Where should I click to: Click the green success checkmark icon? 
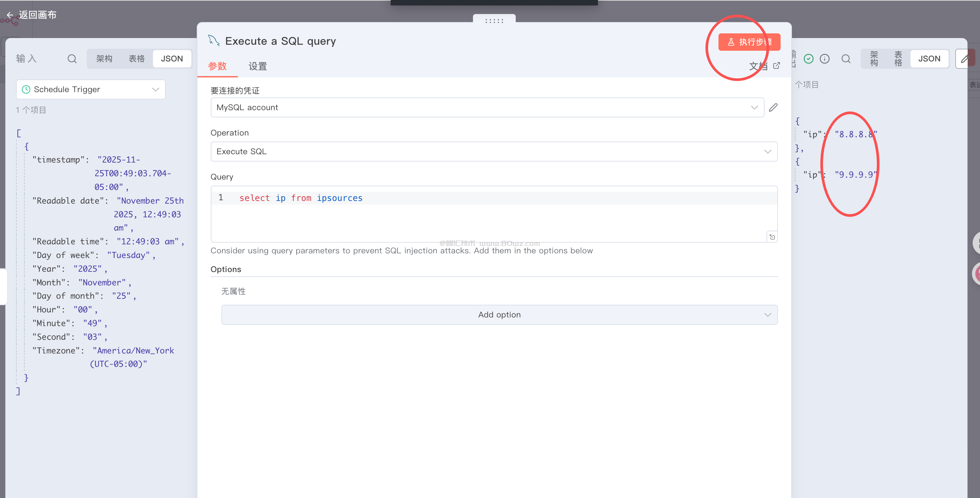(808, 58)
